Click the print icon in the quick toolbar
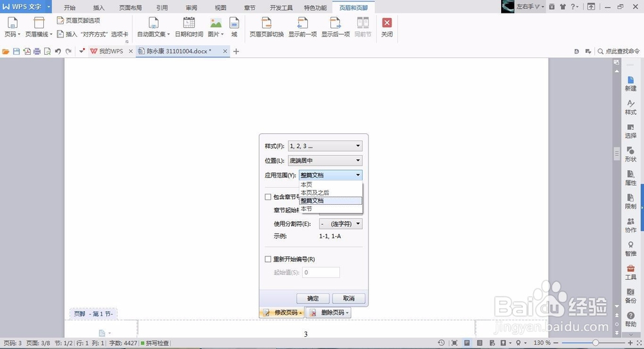This screenshot has width=644, height=349. [37, 52]
